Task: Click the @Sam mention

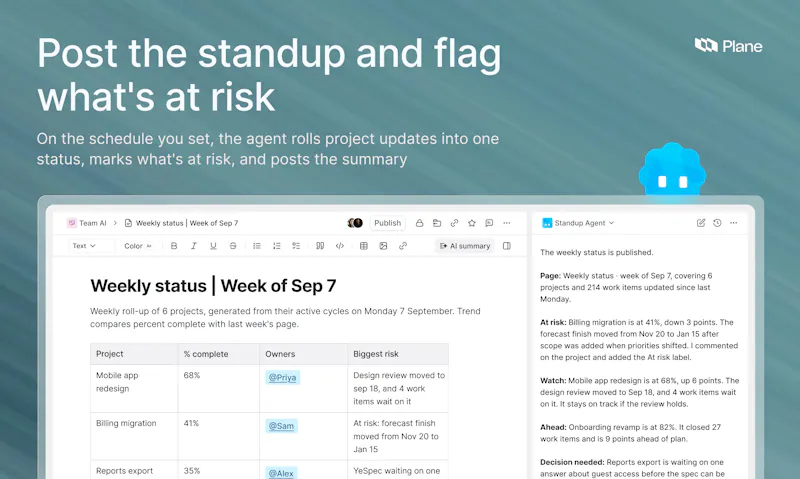Action: tap(281, 425)
